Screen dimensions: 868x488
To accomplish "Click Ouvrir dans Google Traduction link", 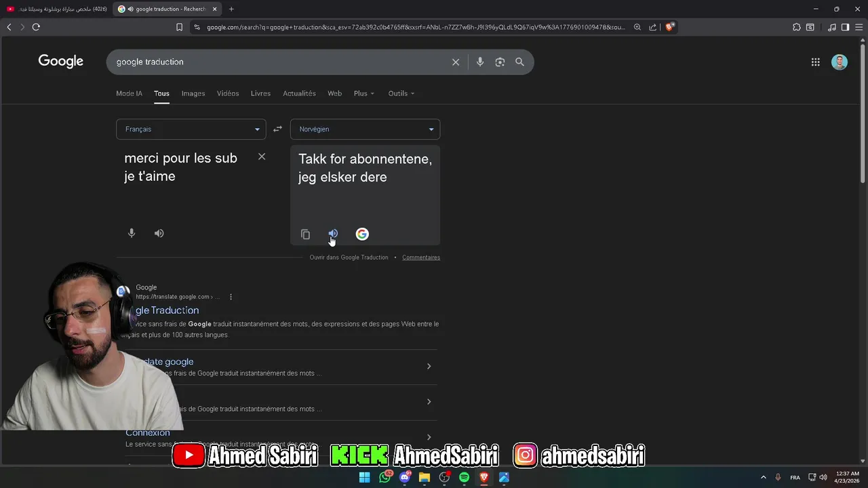I will click(x=349, y=258).
